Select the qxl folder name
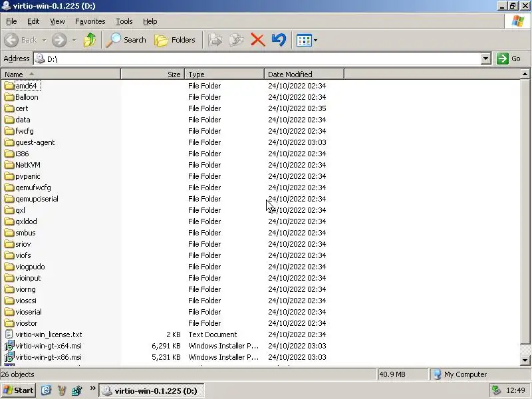 coord(20,210)
